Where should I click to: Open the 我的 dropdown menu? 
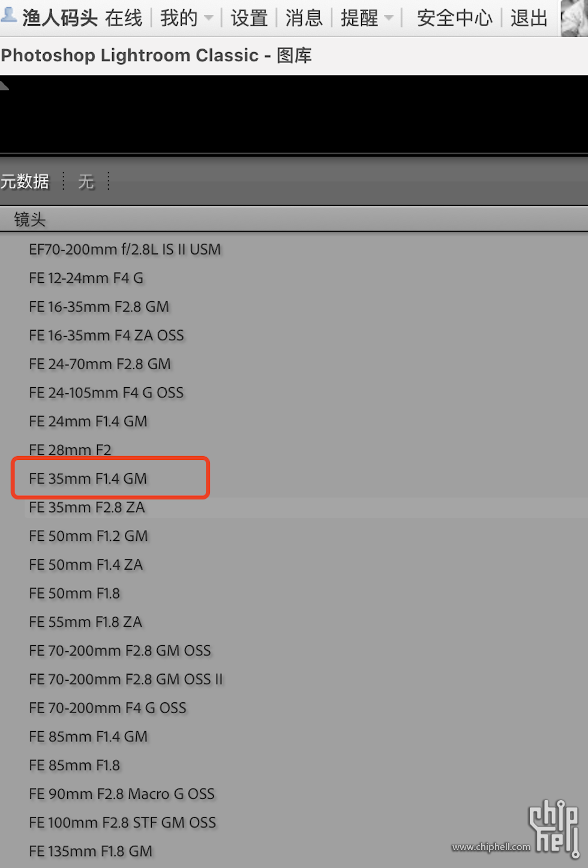click(186, 18)
